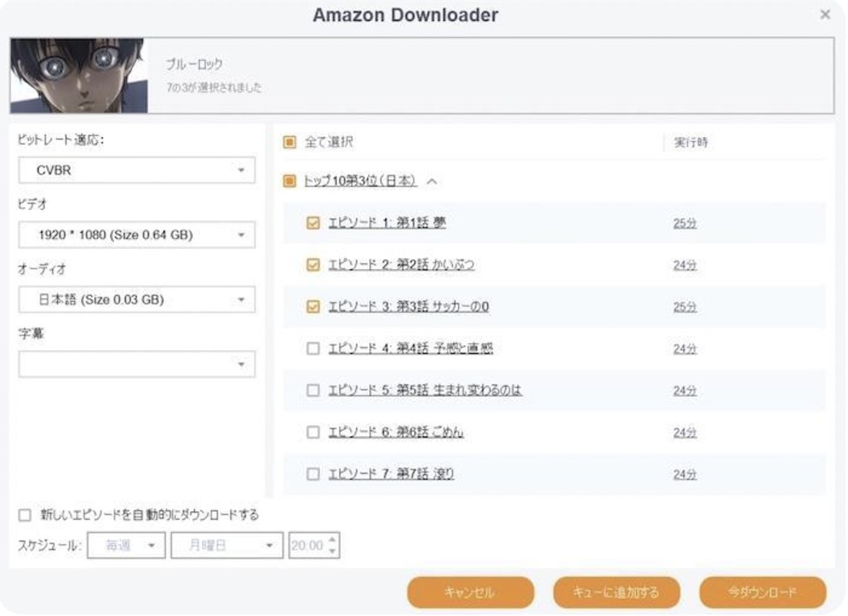This screenshot has height=616, width=848.
Task: Open the ビットレート適応 CVBR dropdown
Action: tap(136, 170)
